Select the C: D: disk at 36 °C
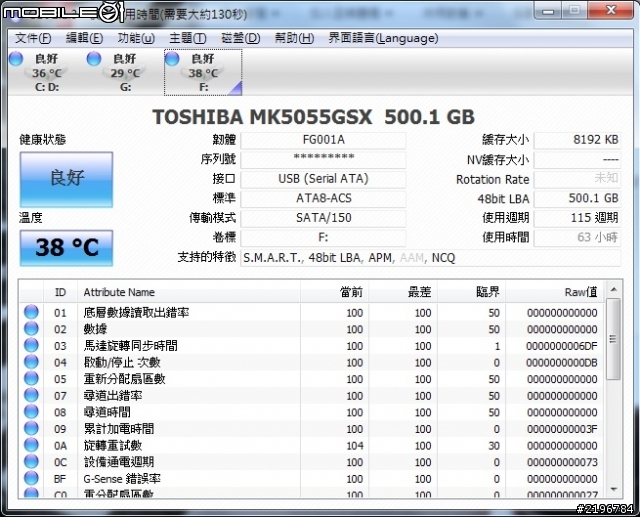The image size is (640, 517). pos(47,72)
